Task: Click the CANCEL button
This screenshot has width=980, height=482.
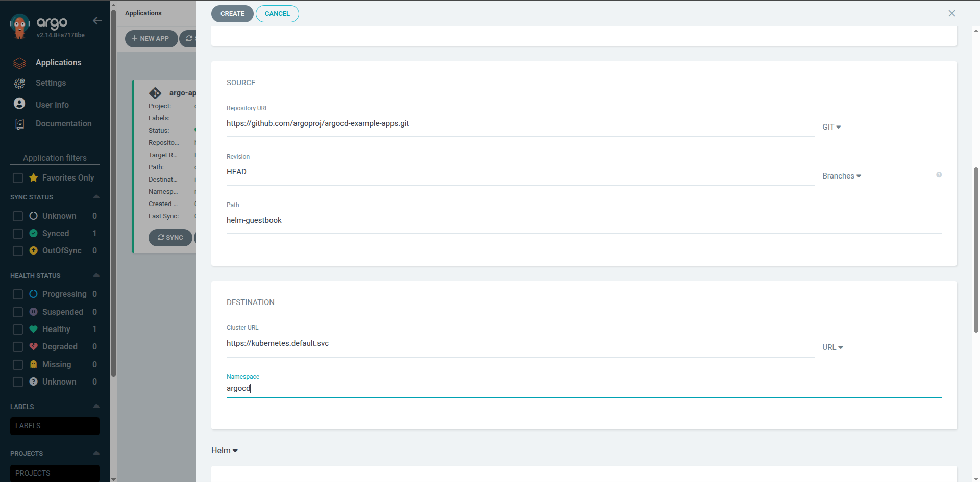Action: coord(277,14)
